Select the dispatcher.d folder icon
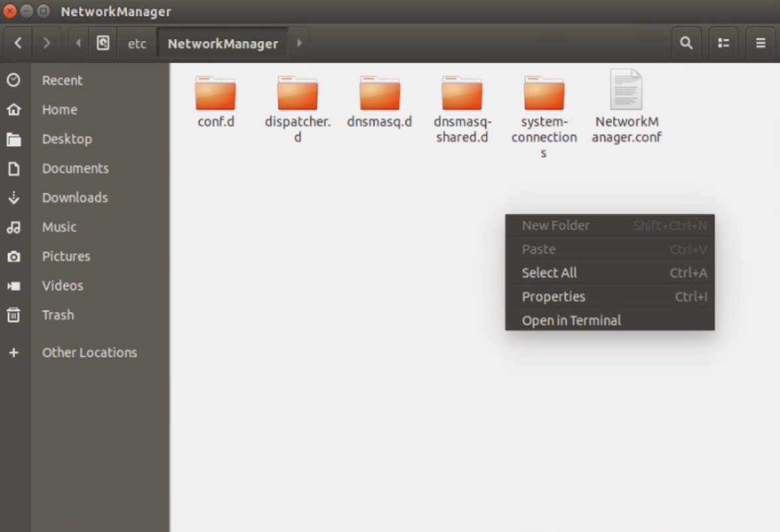The image size is (780, 532). [x=298, y=93]
